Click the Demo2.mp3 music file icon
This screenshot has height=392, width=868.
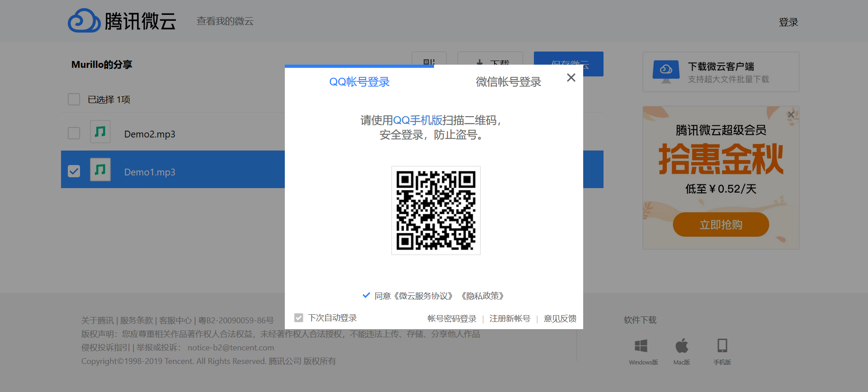tap(100, 132)
